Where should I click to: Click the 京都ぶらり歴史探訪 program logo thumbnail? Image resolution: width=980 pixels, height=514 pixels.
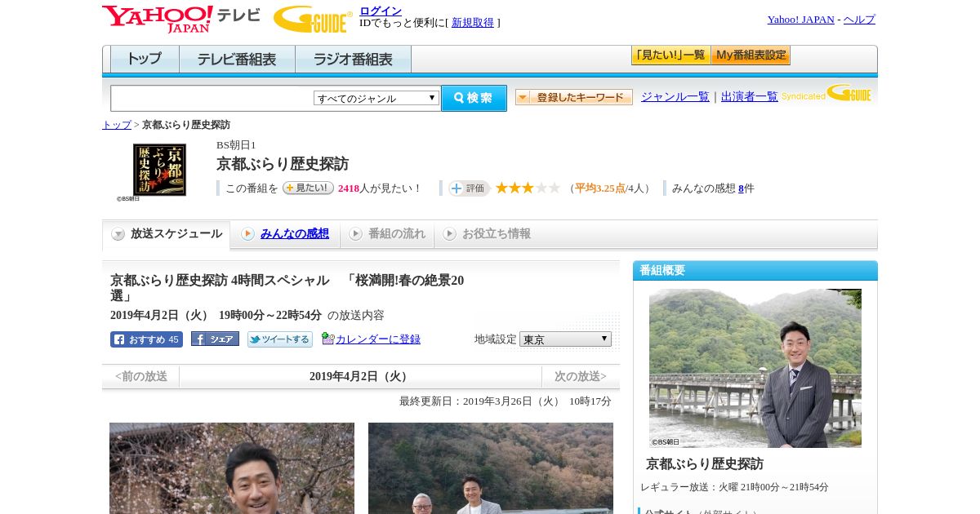[x=159, y=170]
